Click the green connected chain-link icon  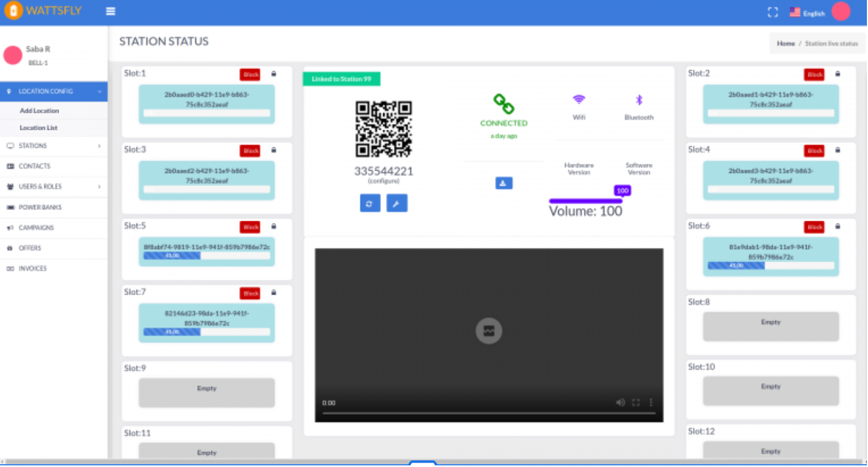[503, 104]
